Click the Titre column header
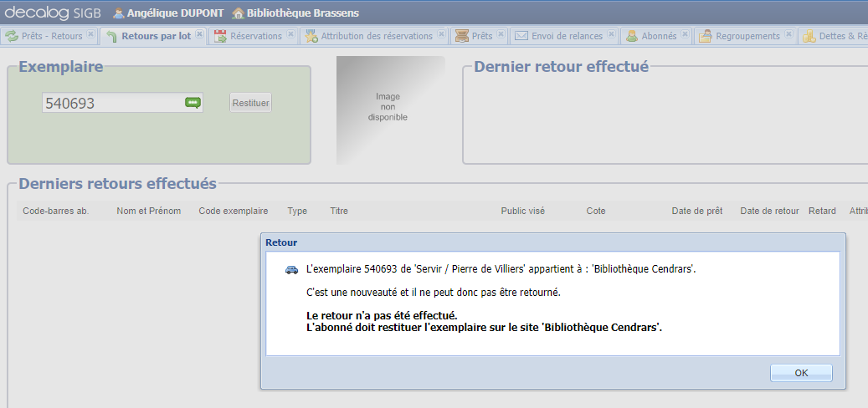Image resolution: width=868 pixels, height=408 pixels. (339, 211)
